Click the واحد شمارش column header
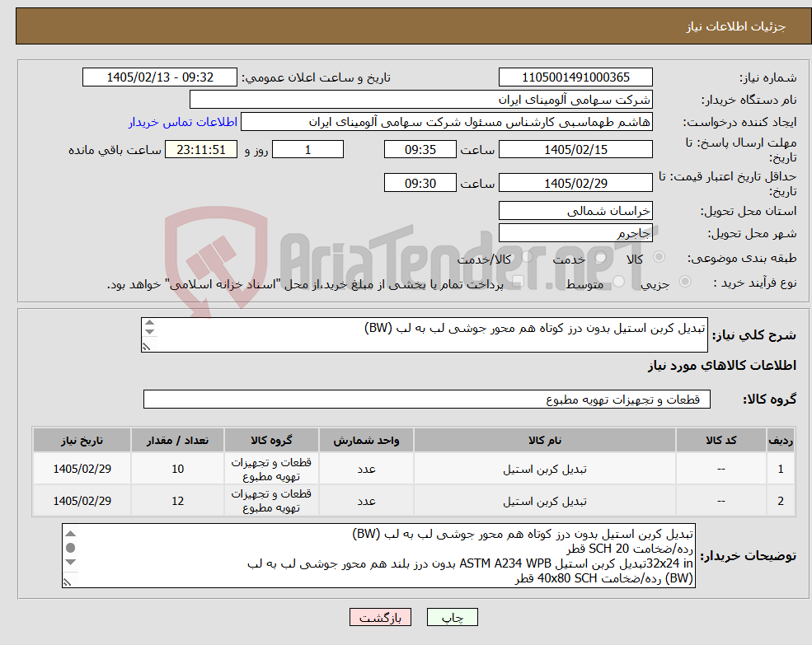812x645 pixels. click(x=366, y=440)
